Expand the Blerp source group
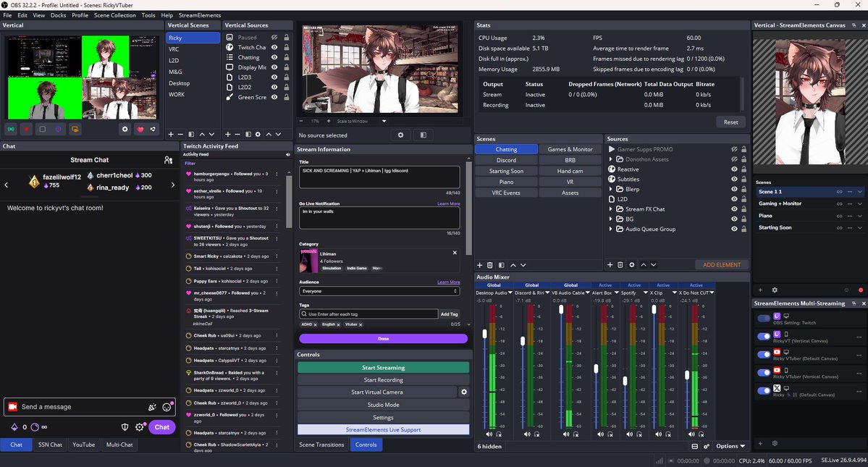This screenshot has width=868, height=467. (x=611, y=189)
